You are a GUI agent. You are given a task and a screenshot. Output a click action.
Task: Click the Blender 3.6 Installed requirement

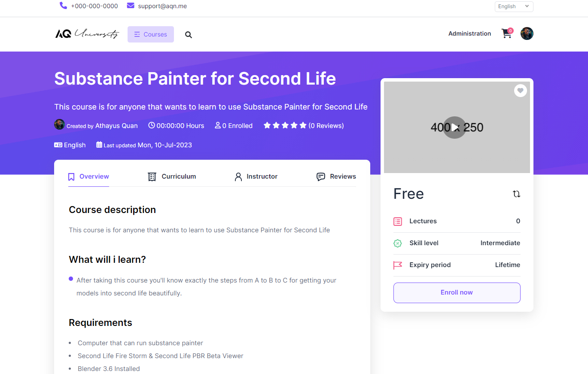[x=109, y=369]
